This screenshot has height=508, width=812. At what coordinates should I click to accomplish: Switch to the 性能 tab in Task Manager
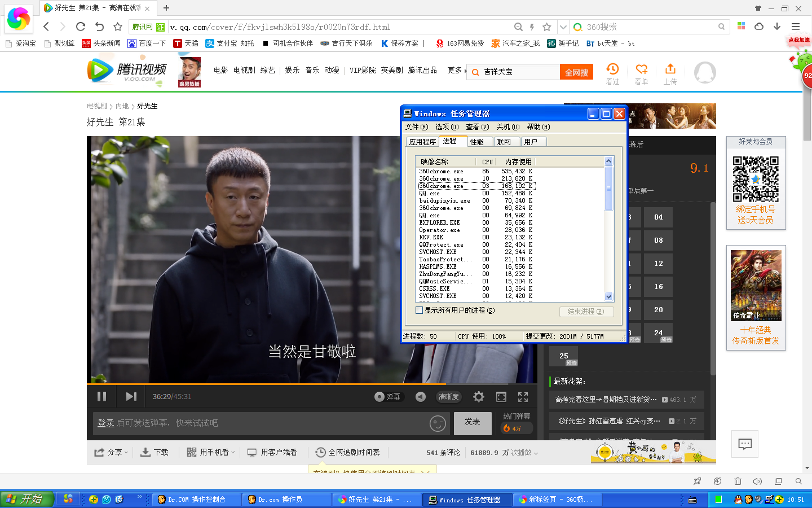click(479, 142)
